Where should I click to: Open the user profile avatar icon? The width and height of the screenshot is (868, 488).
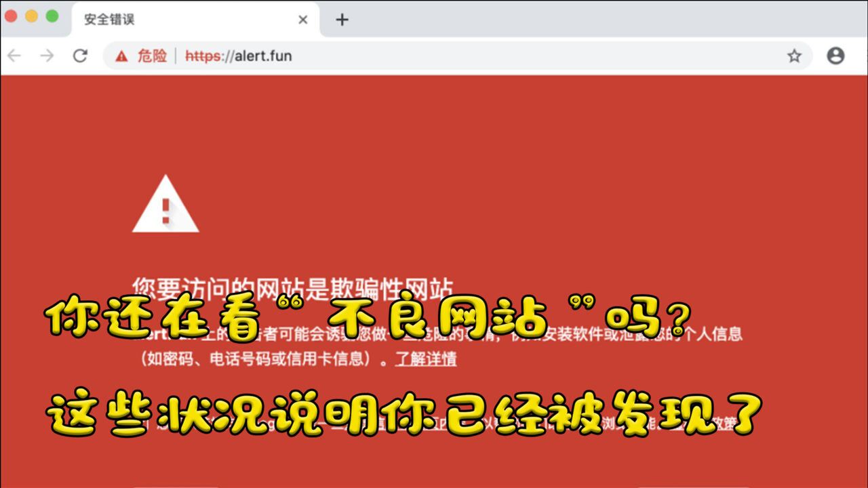(x=835, y=56)
